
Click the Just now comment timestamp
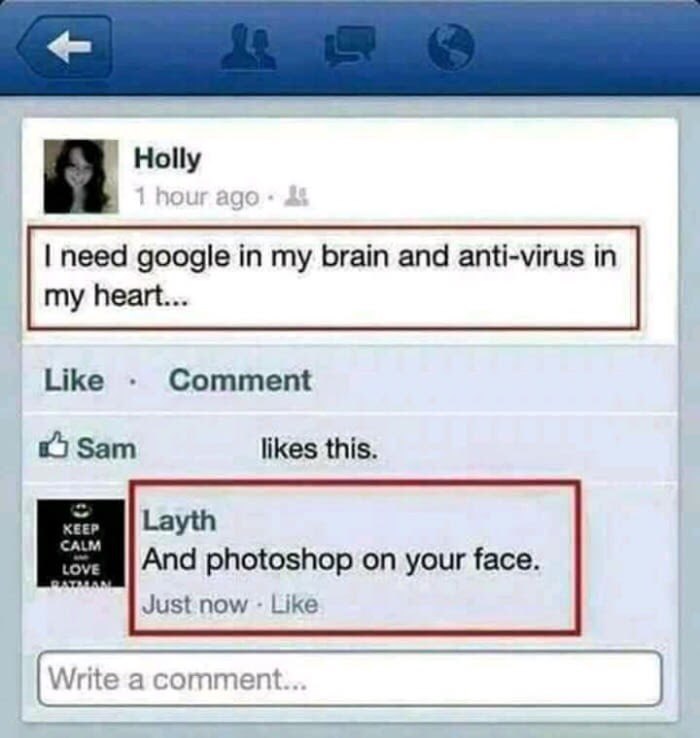pos(195,604)
